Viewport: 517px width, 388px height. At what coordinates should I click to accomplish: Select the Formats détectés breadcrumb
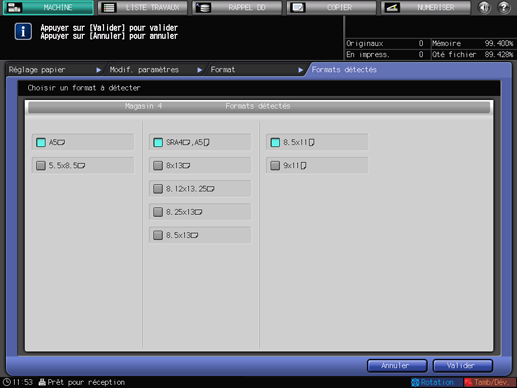pos(344,70)
